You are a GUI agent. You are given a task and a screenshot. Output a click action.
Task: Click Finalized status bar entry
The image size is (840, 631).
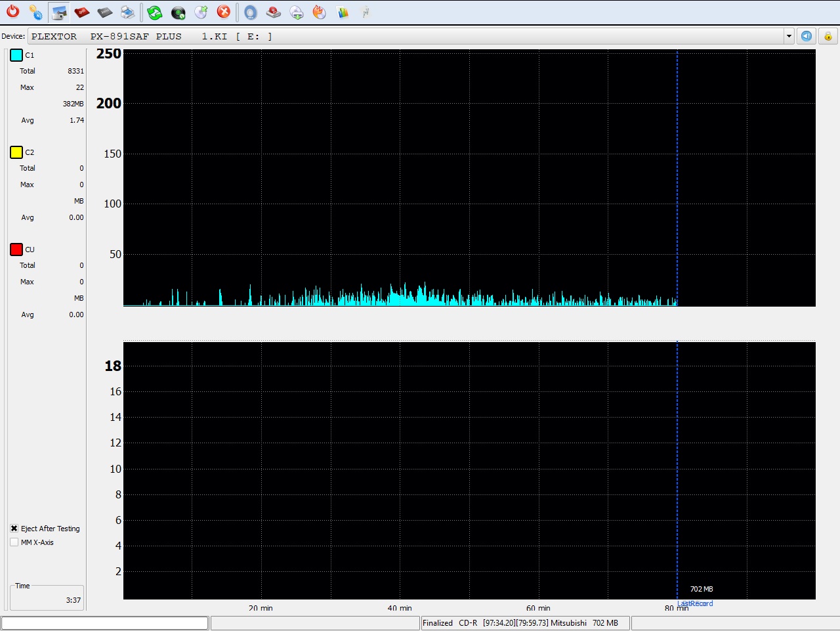point(438,623)
